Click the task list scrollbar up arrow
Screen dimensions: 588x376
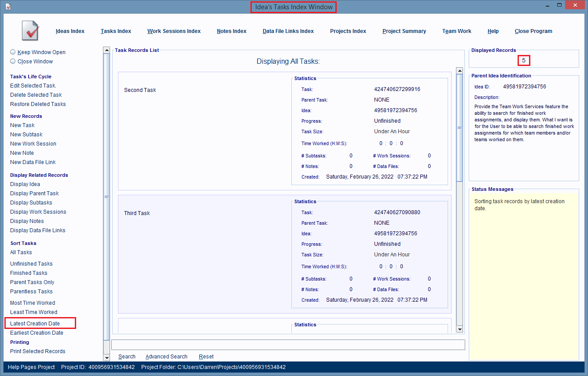click(459, 71)
